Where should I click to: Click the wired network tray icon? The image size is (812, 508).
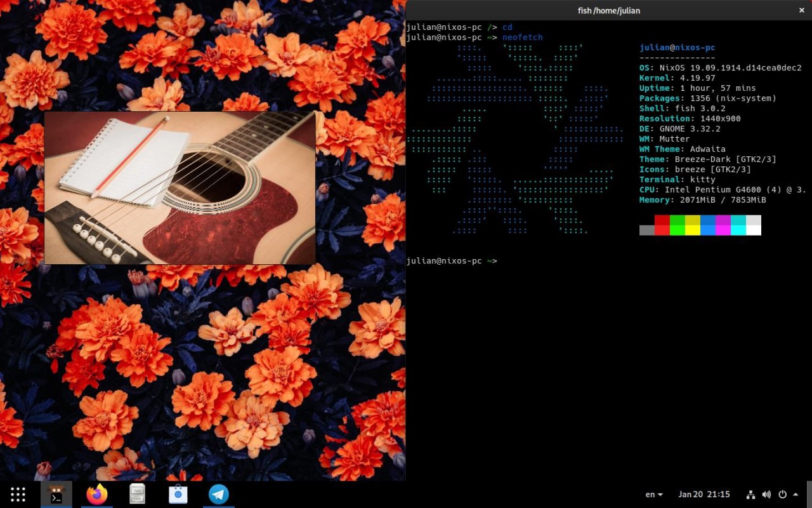pos(751,494)
